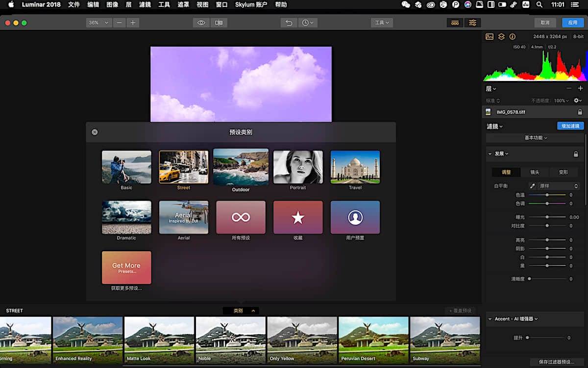Select the Street preset category thumbnail
588x368 pixels.
pyautogui.click(x=183, y=166)
